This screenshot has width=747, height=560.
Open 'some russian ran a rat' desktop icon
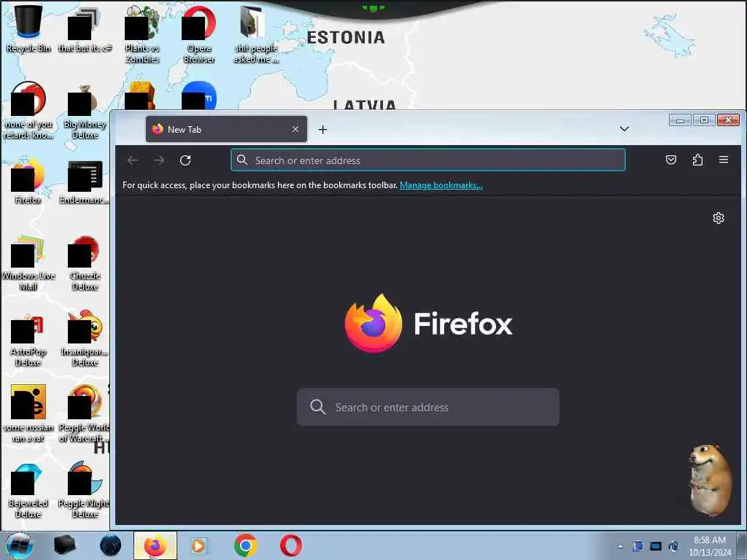(28, 414)
